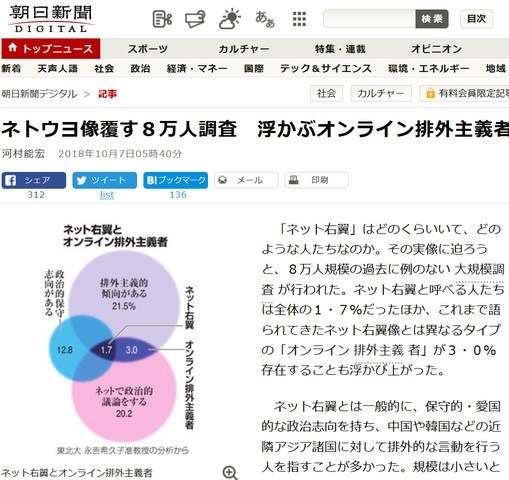Open the grid apps menu icon
This screenshot has height=480, width=509.
tap(299, 19)
